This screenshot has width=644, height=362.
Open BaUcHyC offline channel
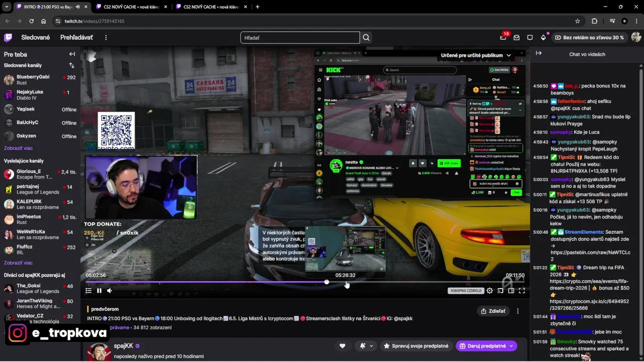point(40,123)
